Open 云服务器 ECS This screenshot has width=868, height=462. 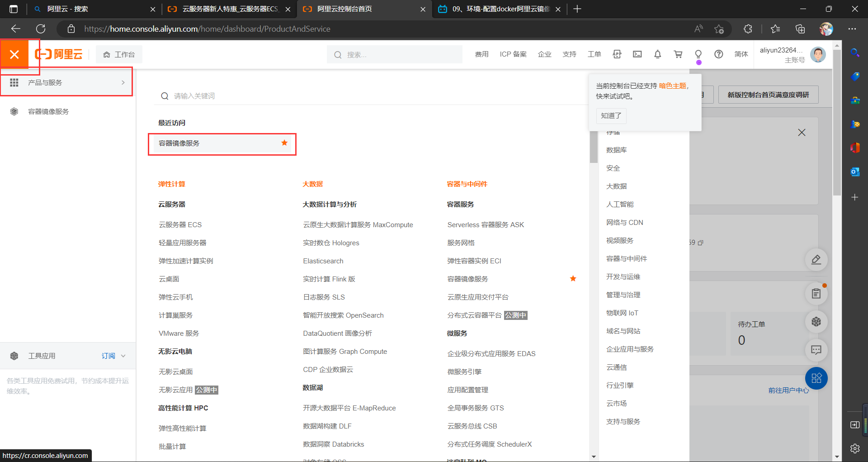coord(180,225)
